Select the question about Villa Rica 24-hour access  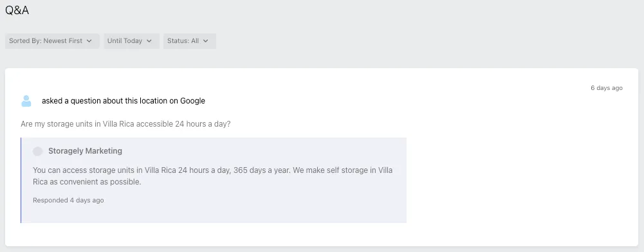[x=125, y=124]
